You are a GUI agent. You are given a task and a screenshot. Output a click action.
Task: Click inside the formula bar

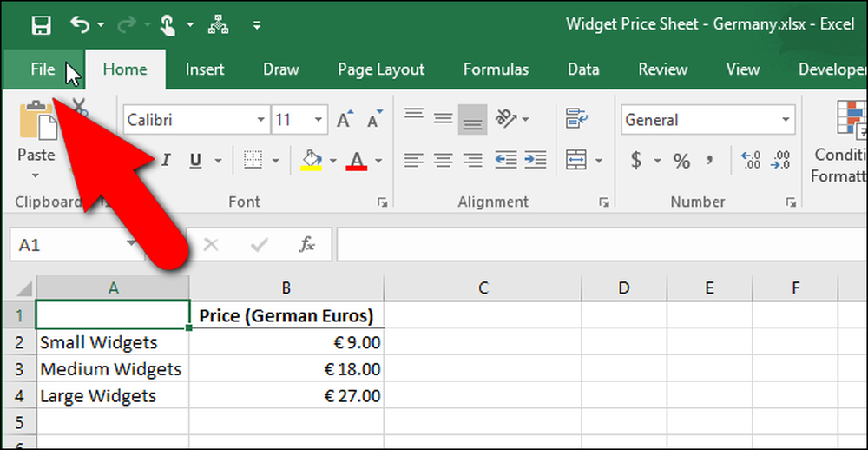(602, 244)
